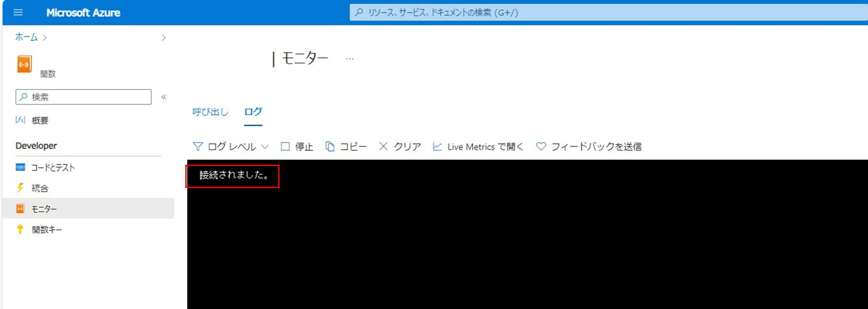Click the 接続されました。 log message
The image size is (868, 309).
tap(234, 175)
